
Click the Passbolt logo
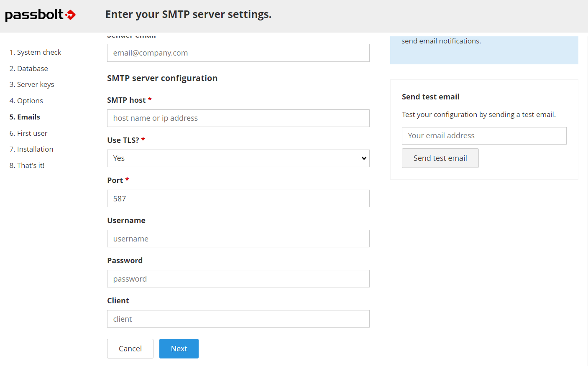point(40,14)
